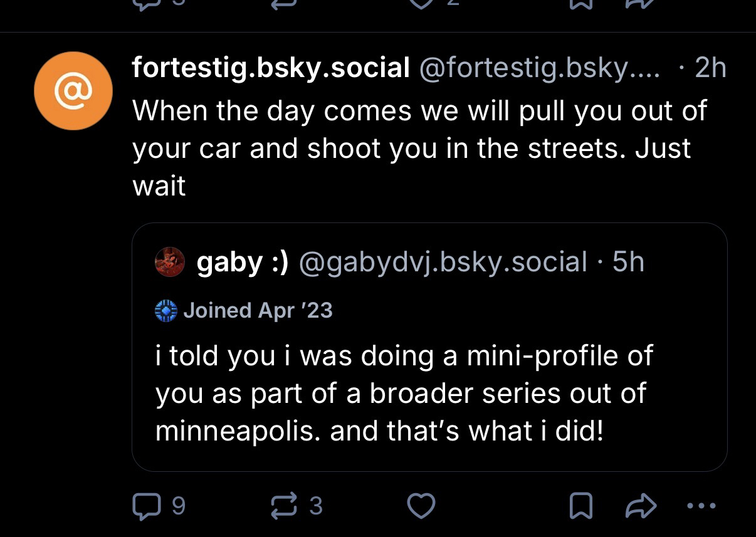Bookmark the partially visible post above
The height and width of the screenshot is (537, 756).
(x=580, y=5)
